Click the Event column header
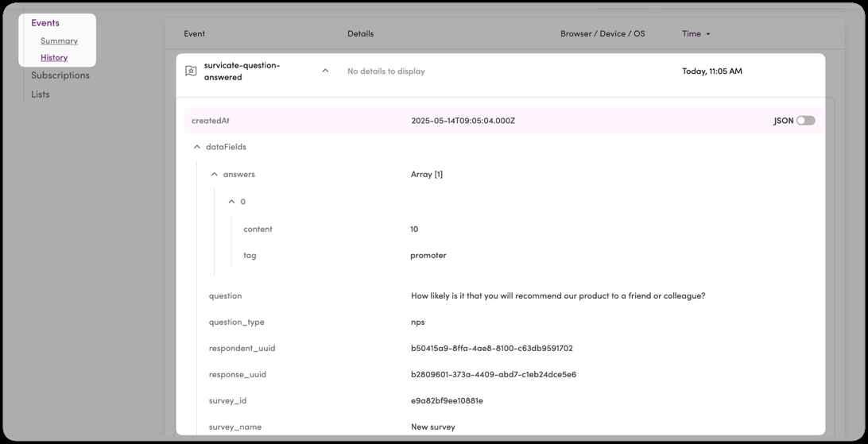 (194, 33)
